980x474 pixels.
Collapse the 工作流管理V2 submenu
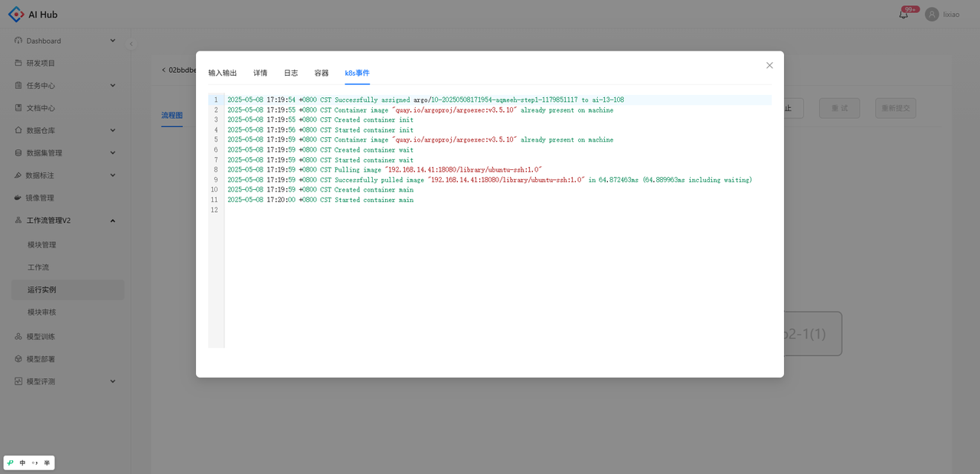coord(113,221)
